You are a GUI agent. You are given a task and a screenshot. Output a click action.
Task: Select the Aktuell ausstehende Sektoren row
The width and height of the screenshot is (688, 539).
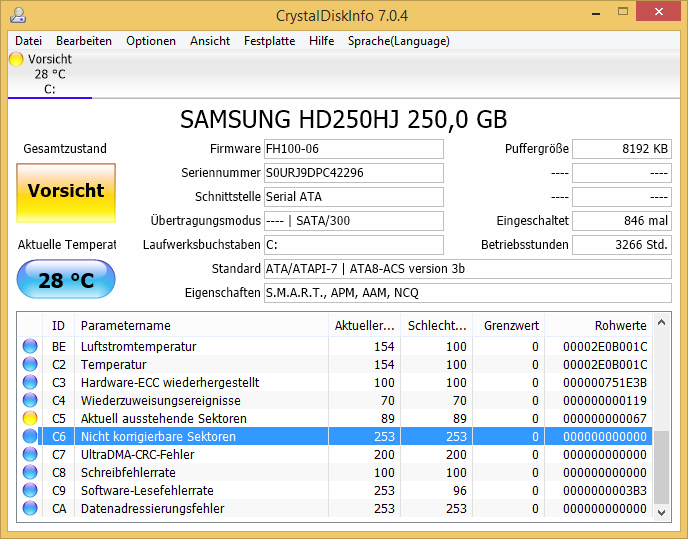(x=335, y=418)
